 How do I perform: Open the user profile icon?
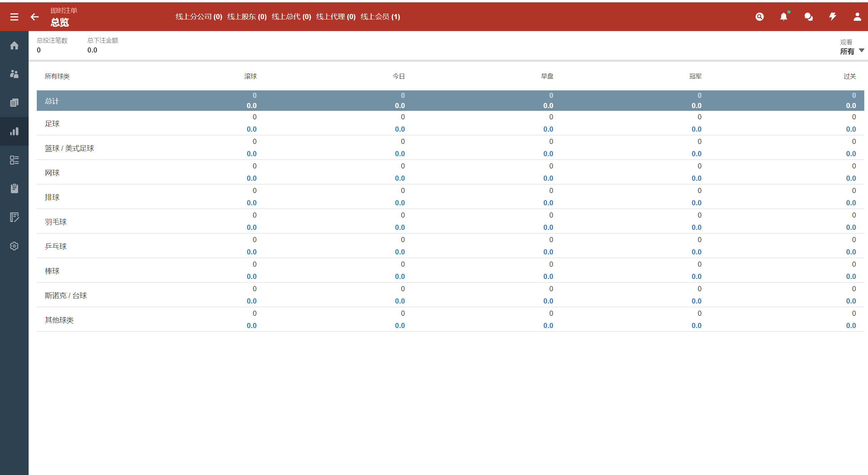(x=857, y=17)
